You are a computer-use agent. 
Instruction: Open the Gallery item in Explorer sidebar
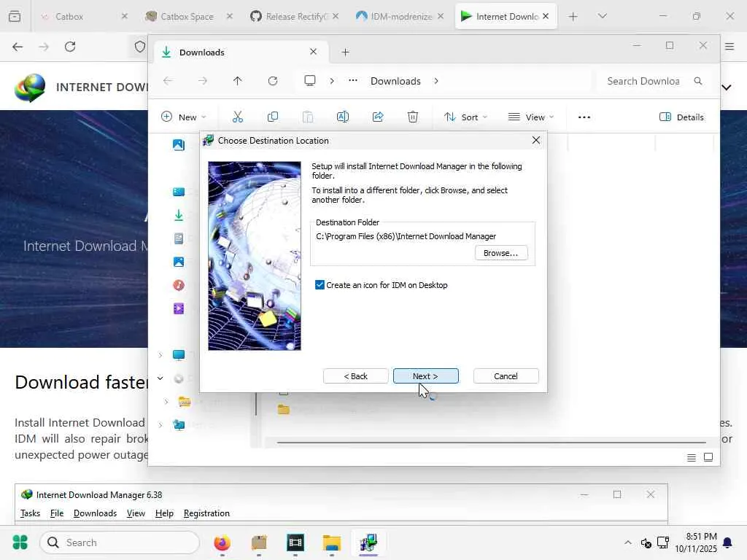click(179, 145)
